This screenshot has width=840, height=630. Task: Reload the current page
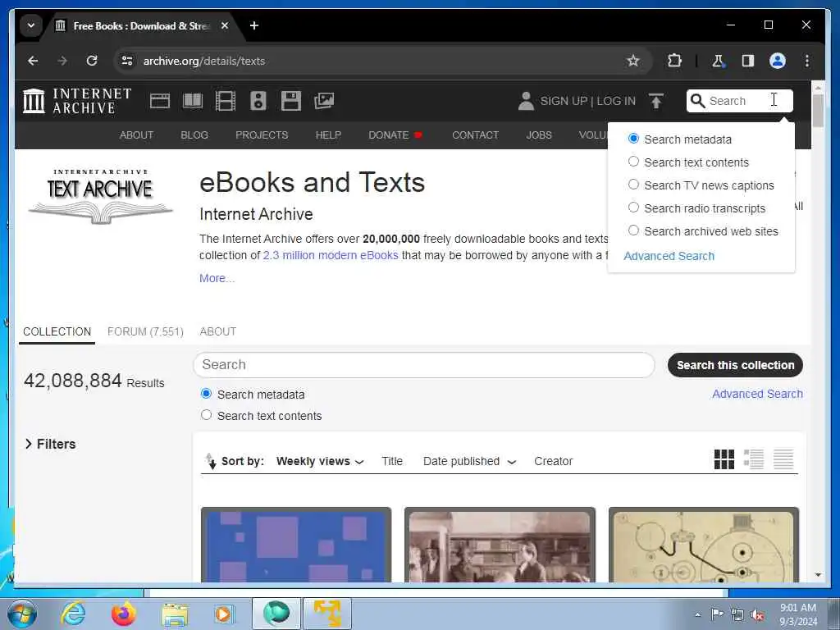[x=92, y=61]
